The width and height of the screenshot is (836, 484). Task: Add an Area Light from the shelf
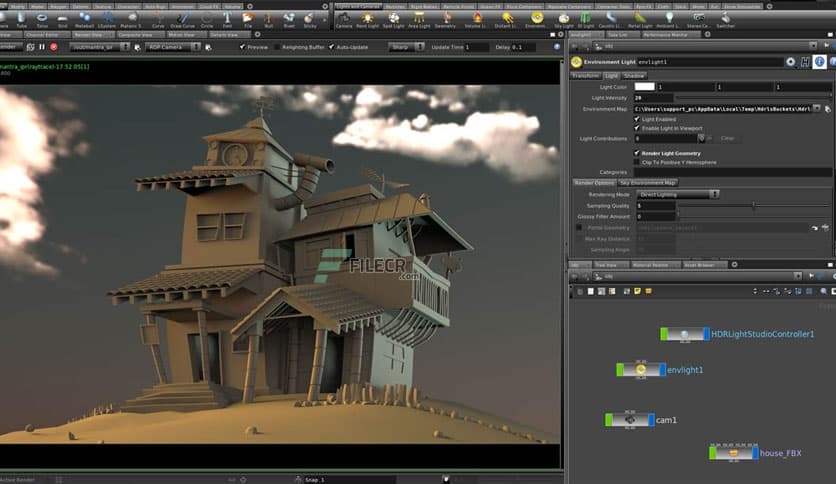point(419,20)
